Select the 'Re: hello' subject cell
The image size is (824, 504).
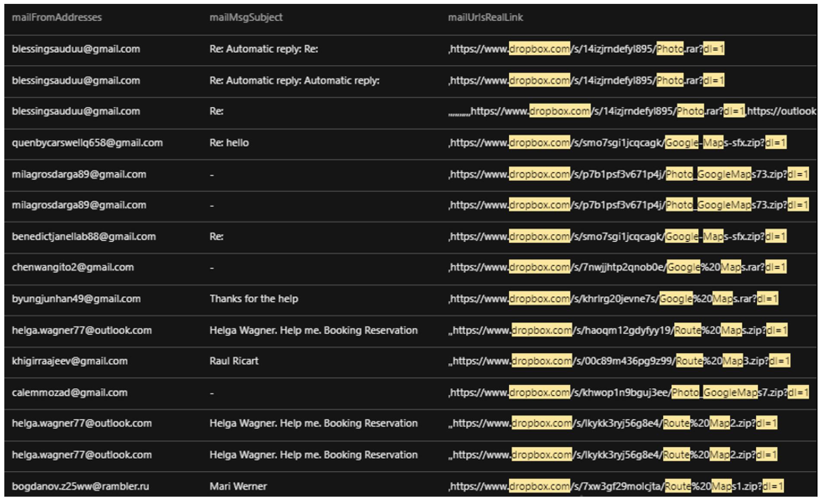[229, 143]
